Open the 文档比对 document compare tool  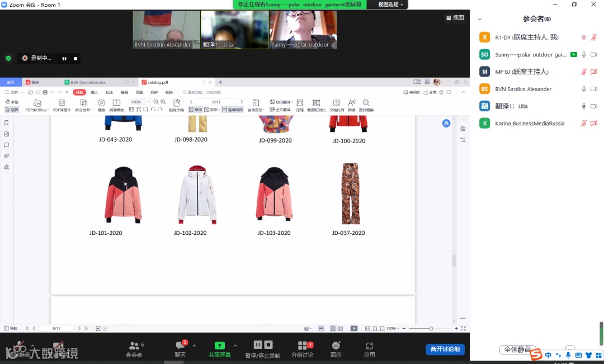point(337,105)
